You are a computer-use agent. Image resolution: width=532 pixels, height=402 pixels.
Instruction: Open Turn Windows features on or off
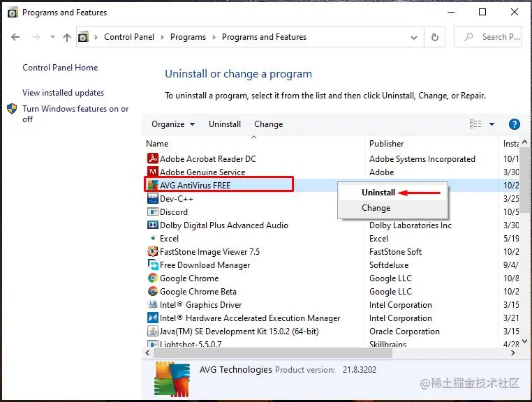click(x=75, y=114)
